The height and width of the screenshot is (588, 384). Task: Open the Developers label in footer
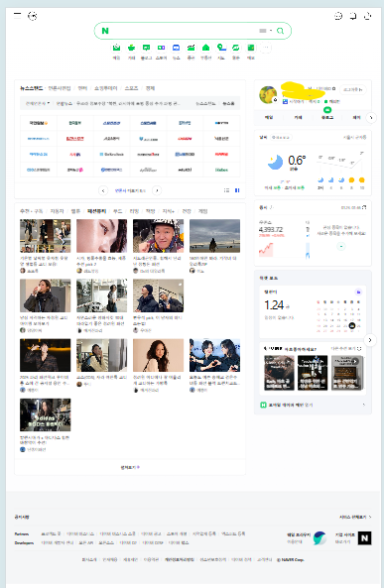coord(24,542)
